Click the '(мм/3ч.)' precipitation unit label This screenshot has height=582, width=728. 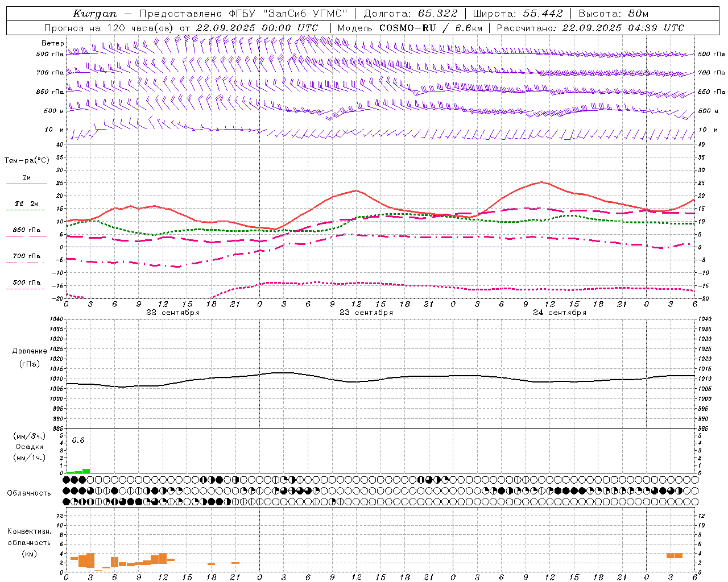point(30,436)
